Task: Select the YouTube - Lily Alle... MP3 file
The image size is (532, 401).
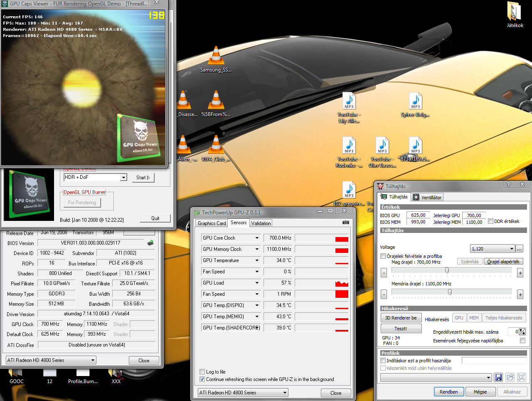Action: (x=349, y=107)
